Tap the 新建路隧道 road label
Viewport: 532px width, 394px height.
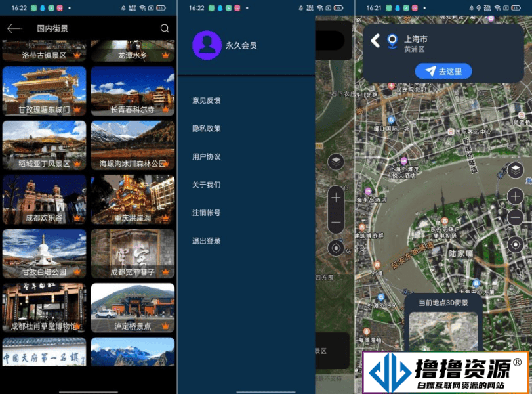click(x=470, y=155)
